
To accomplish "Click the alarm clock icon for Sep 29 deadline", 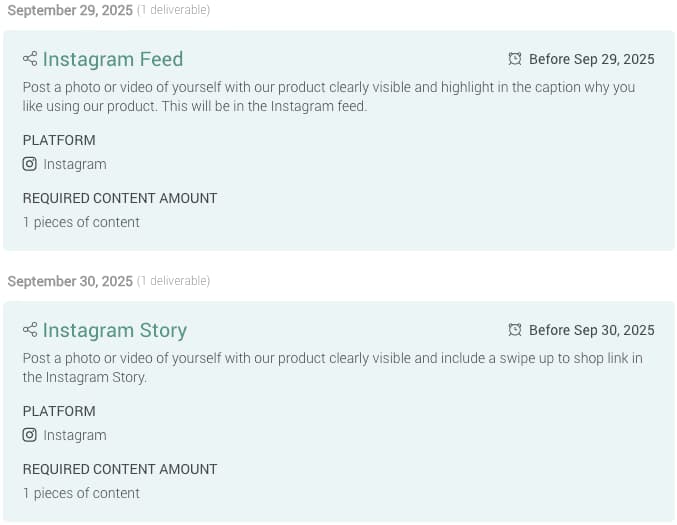I will click(515, 59).
